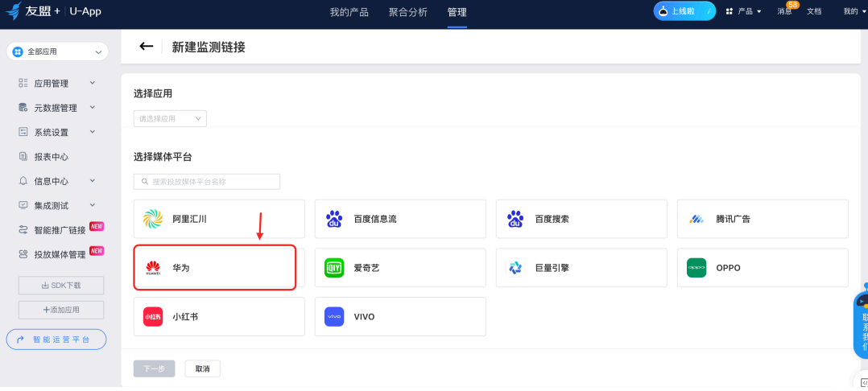Image resolution: width=868 pixels, height=391 pixels.
Task: Focus the 搜索投放媒体平台名称 search field
Action: coord(206,181)
